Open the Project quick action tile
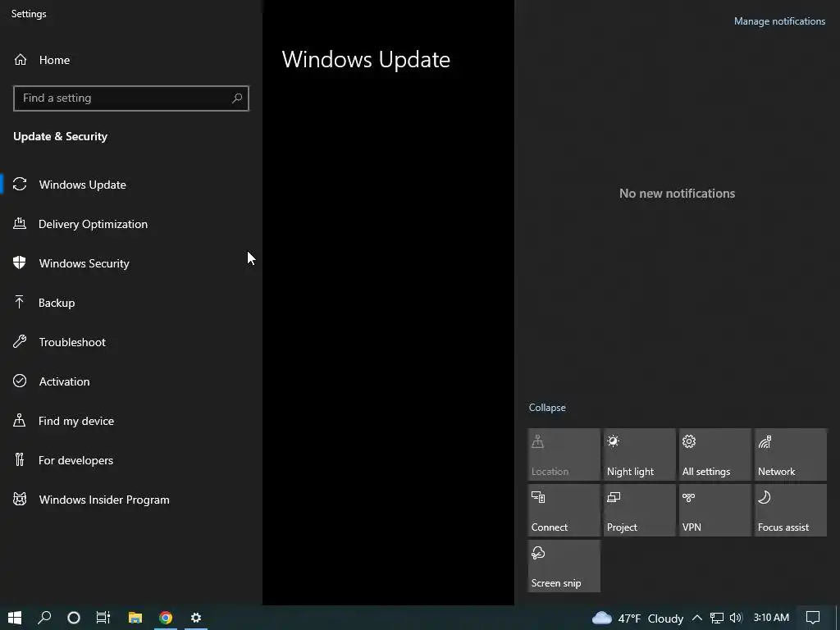Viewport: 840px width, 630px height. [639, 510]
